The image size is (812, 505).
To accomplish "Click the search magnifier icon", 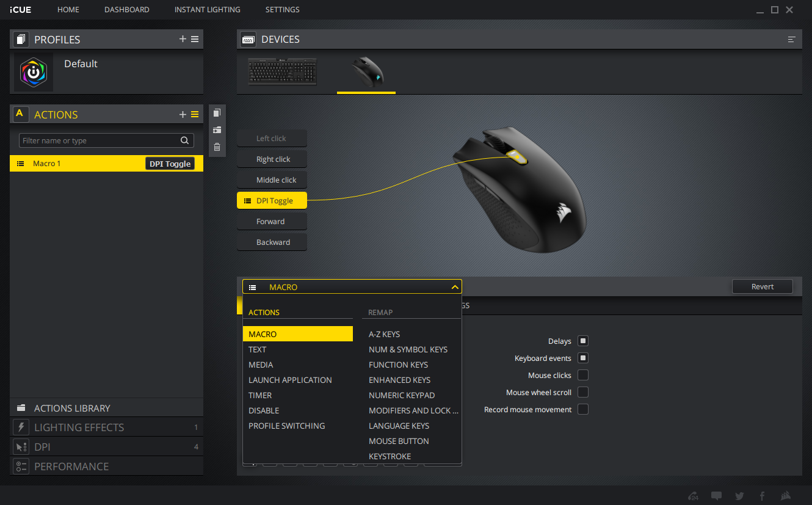I will click(x=184, y=140).
